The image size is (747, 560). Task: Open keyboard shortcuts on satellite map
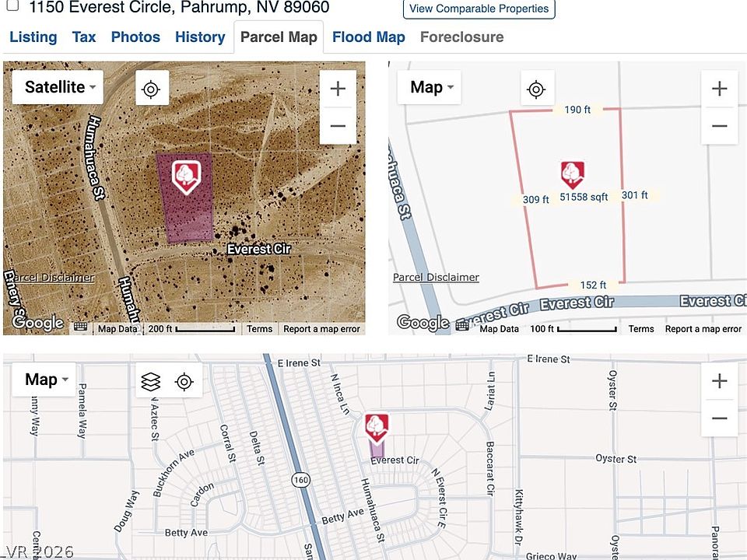click(x=80, y=327)
